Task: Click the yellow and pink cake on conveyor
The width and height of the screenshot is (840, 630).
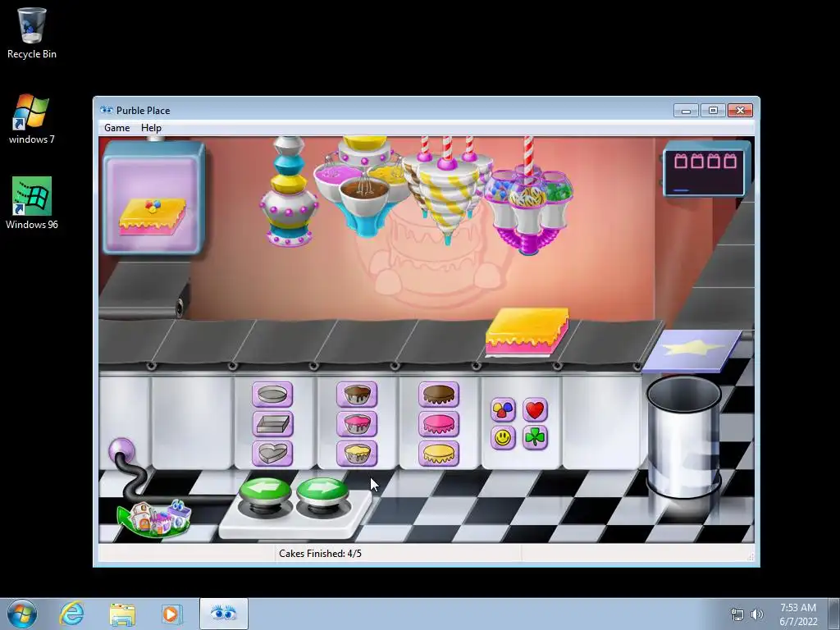Action: [x=527, y=331]
